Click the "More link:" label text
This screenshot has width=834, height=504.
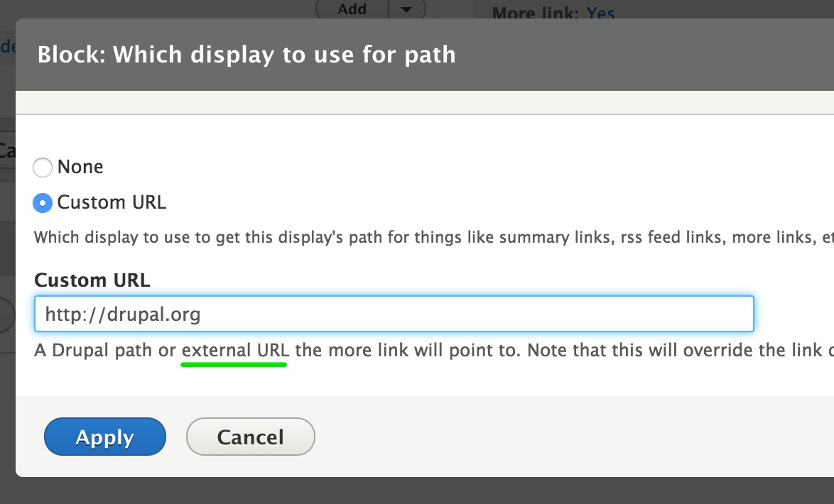pos(536,13)
